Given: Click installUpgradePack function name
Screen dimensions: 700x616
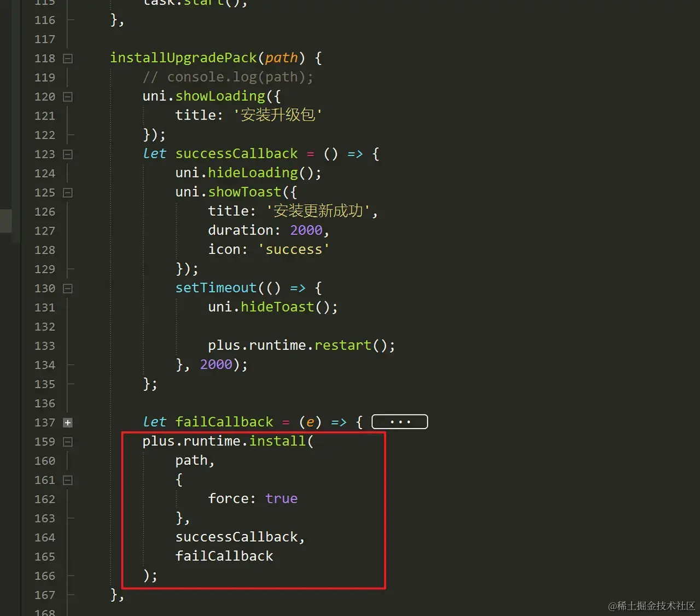Looking at the screenshot, I should [183, 58].
